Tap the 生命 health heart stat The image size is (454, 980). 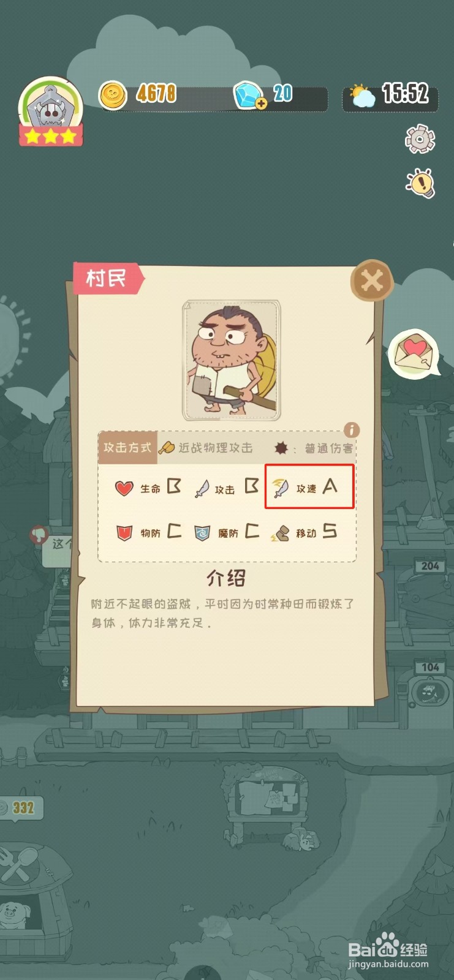click(x=148, y=488)
